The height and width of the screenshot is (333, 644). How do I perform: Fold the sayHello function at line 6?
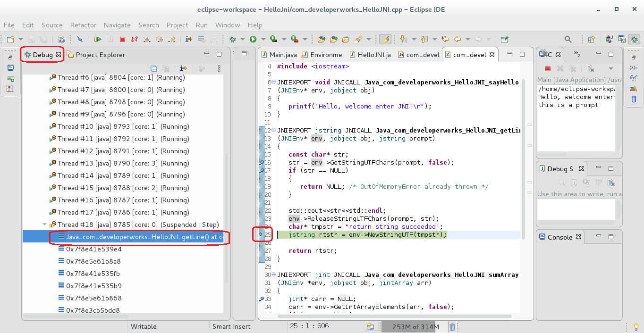click(x=274, y=82)
